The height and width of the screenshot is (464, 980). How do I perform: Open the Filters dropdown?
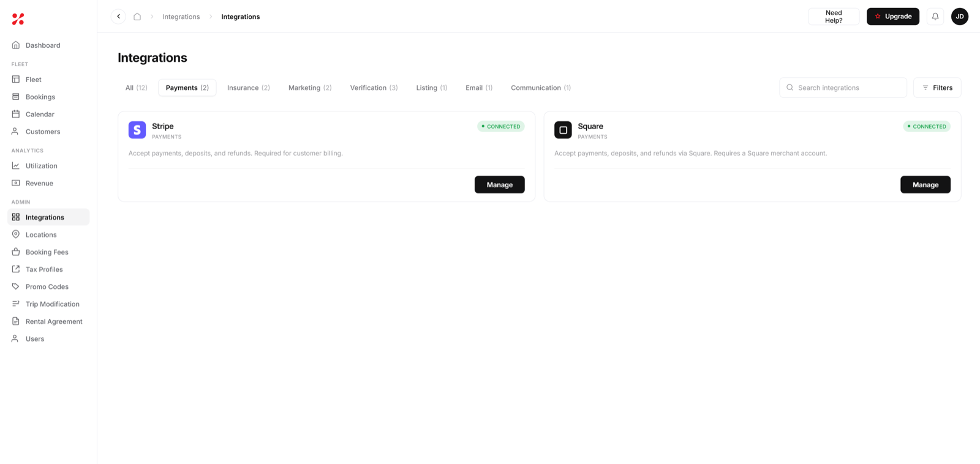point(937,88)
